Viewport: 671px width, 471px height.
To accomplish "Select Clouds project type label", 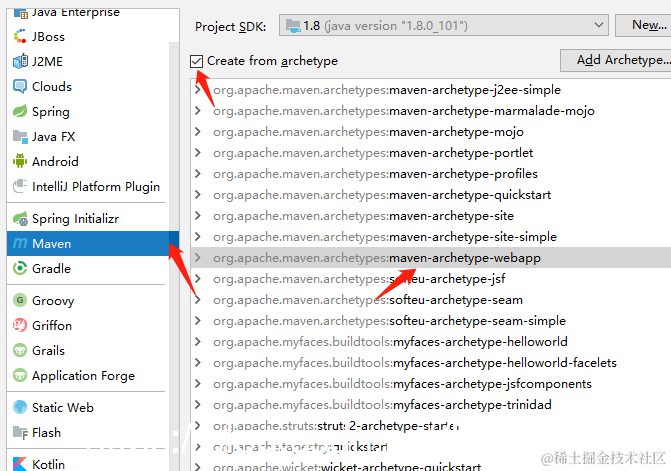I will [52, 87].
